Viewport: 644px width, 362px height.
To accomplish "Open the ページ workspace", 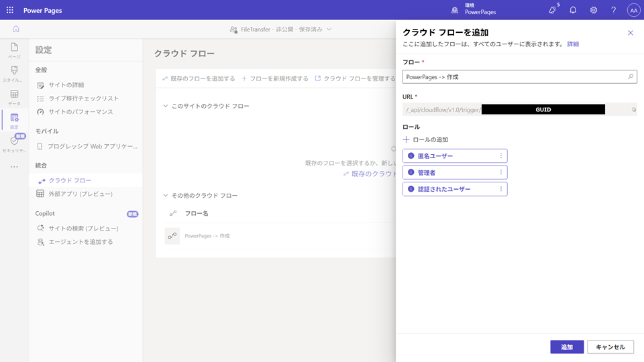I will pyautogui.click(x=14, y=50).
